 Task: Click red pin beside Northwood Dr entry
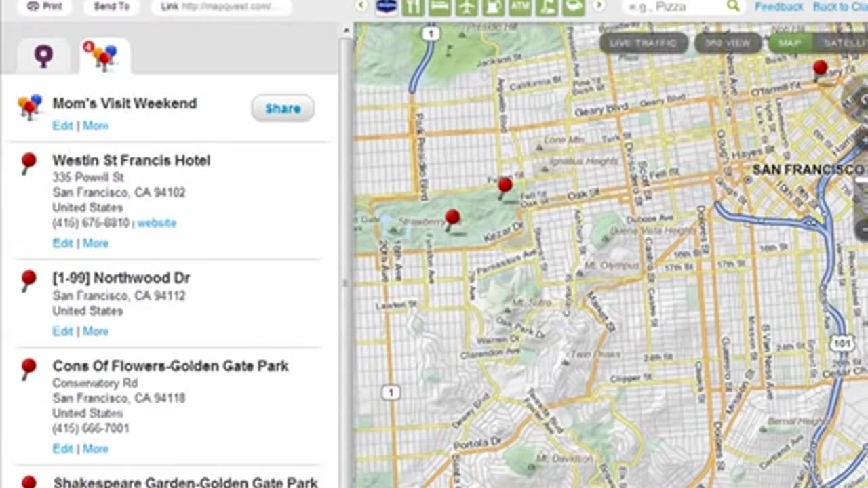[28, 280]
